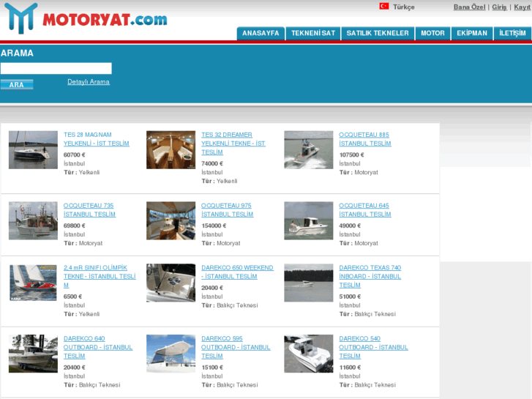The height and width of the screenshot is (399, 532).
Task: Open the EKİPMAN tab
Action: [472, 34]
